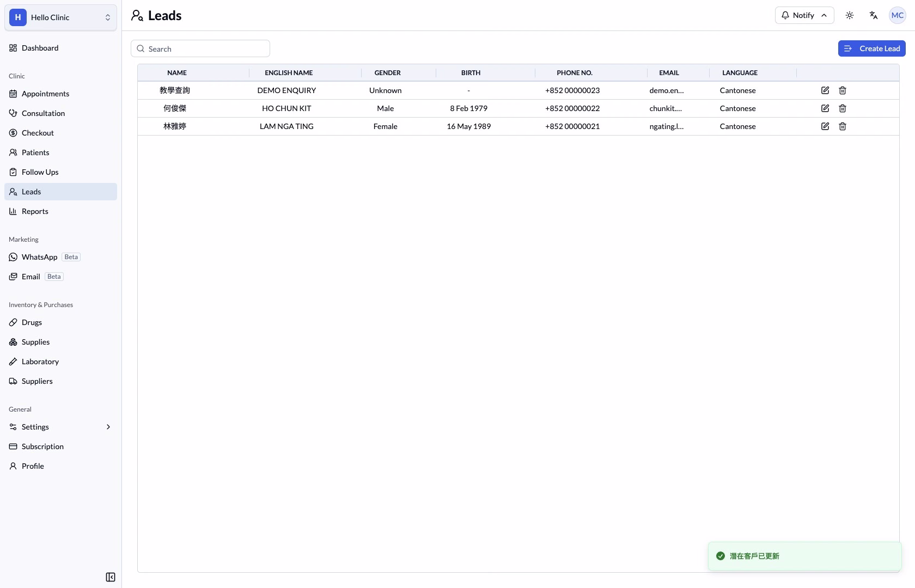
Task: Open Follow Ups page
Action: [x=60, y=172]
